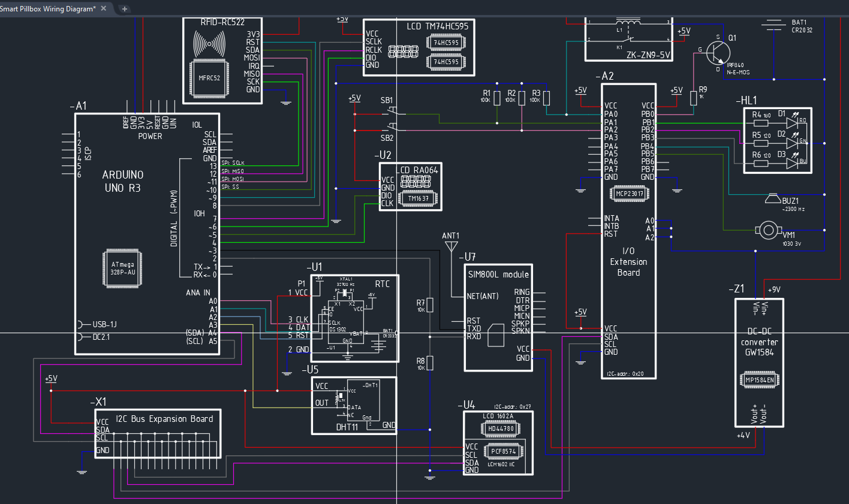This screenshot has width=849, height=504.
Task: Select the Q1 transistor symbol
Action: (717, 52)
